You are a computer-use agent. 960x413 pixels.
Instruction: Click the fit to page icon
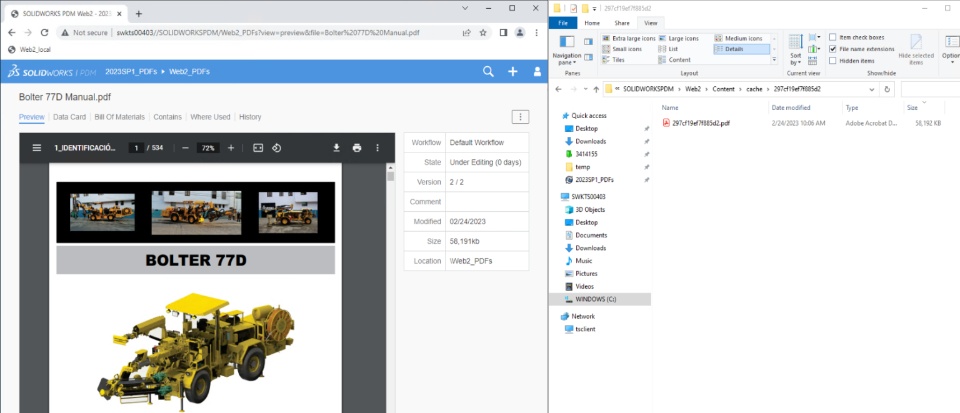(258, 148)
